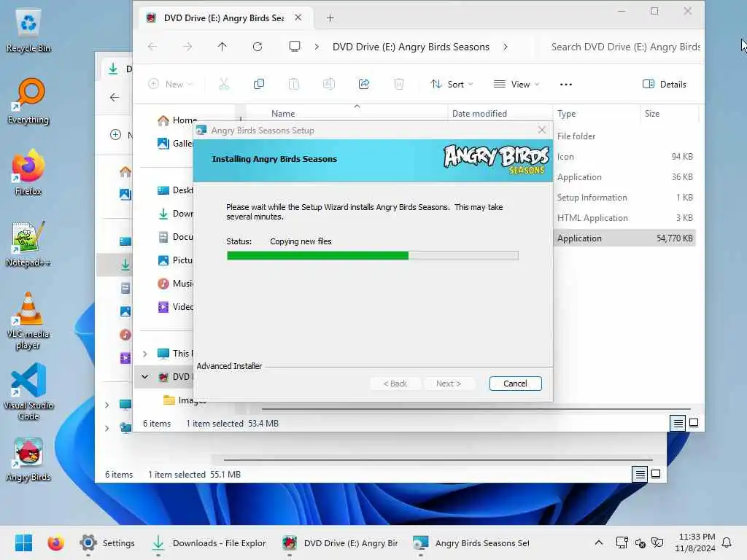Click the Forward arrow in DVD Drive window

187,47
